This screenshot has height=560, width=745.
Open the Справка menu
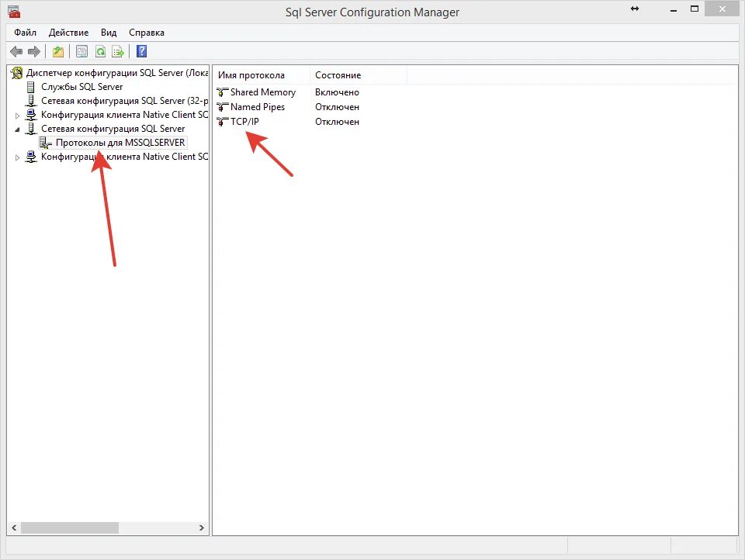click(147, 33)
